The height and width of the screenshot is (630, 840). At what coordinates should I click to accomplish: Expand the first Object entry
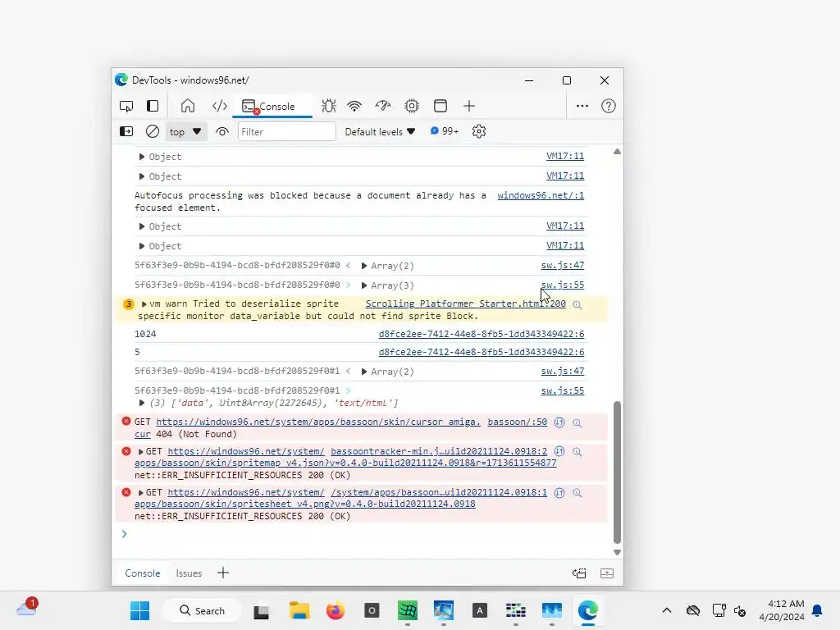(141, 157)
